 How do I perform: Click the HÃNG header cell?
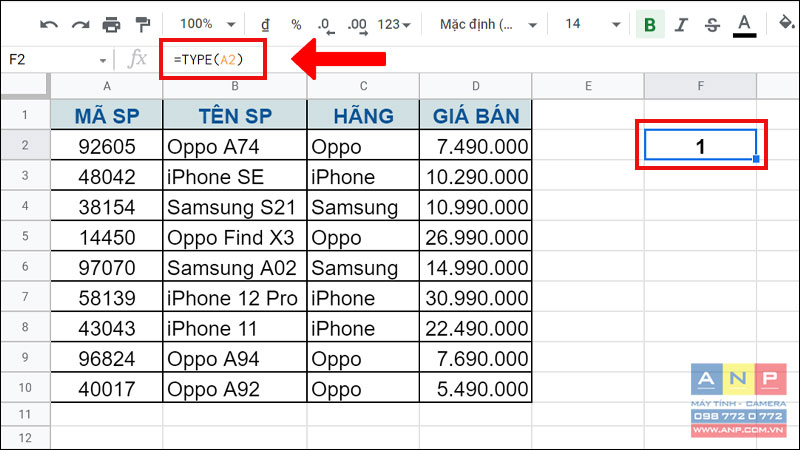pyautogui.click(x=363, y=115)
